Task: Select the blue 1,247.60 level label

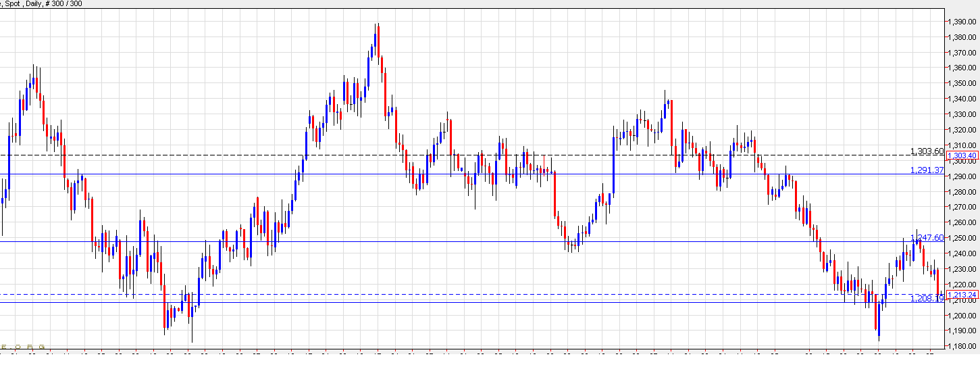Action: pyautogui.click(x=927, y=238)
